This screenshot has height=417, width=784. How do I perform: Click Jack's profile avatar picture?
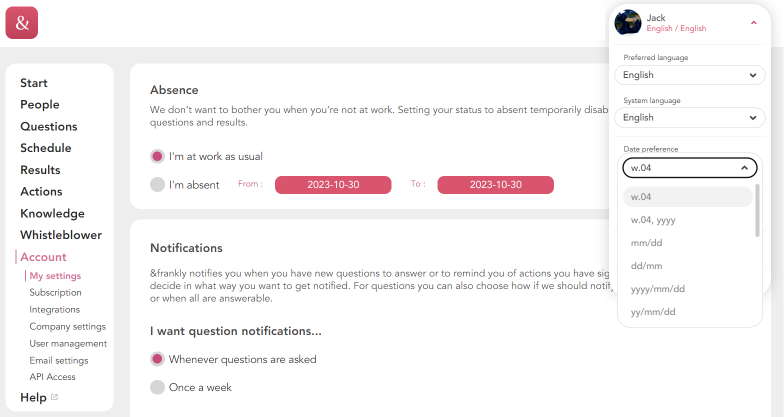point(628,22)
